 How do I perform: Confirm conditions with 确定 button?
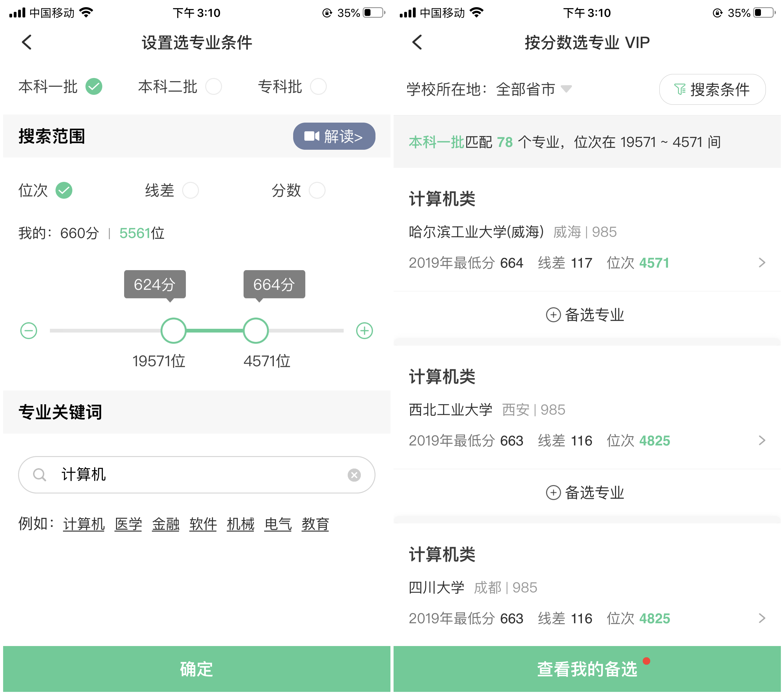click(196, 669)
